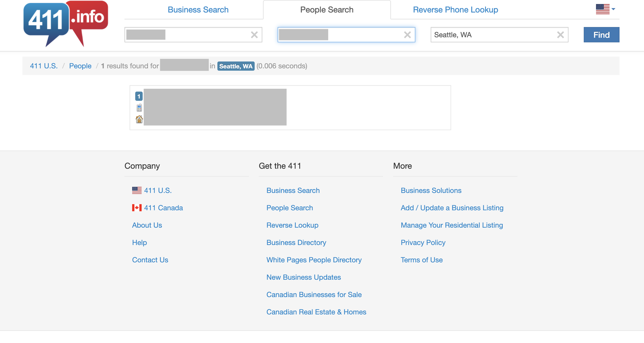Open White Pages People Directory link
The width and height of the screenshot is (644, 343).
pos(314,260)
